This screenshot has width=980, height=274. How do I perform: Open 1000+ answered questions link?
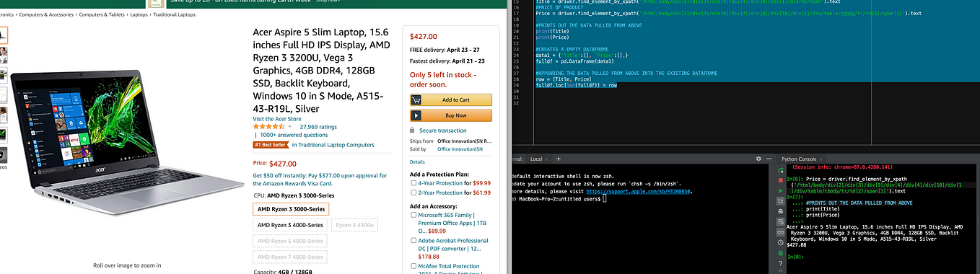pyautogui.click(x=294, y=135)
